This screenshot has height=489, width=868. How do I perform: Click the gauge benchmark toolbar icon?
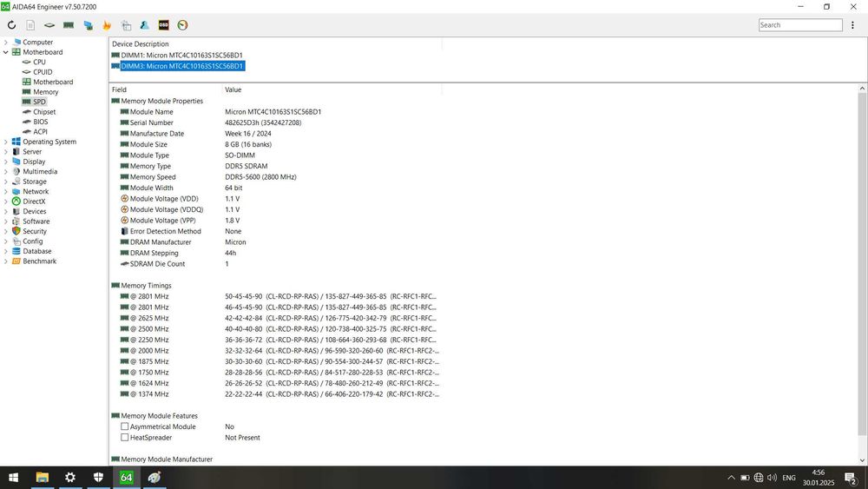click(x=182, y=25)
